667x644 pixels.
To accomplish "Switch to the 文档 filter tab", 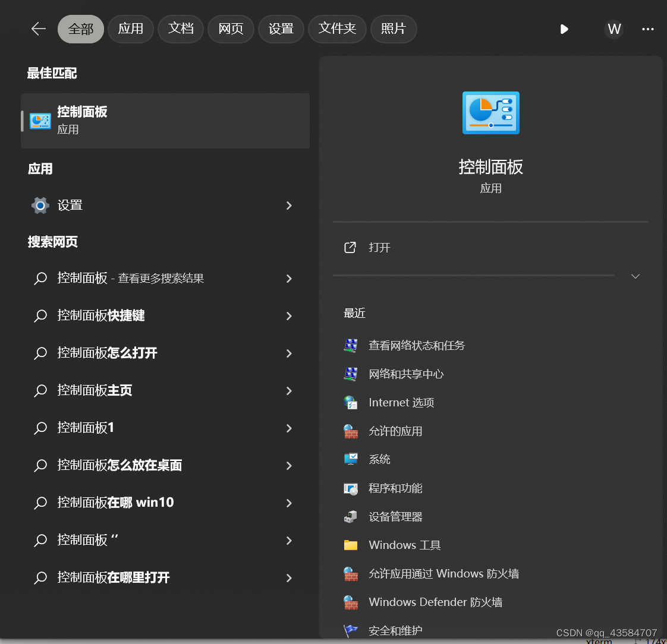I will [x=181, y=29].
